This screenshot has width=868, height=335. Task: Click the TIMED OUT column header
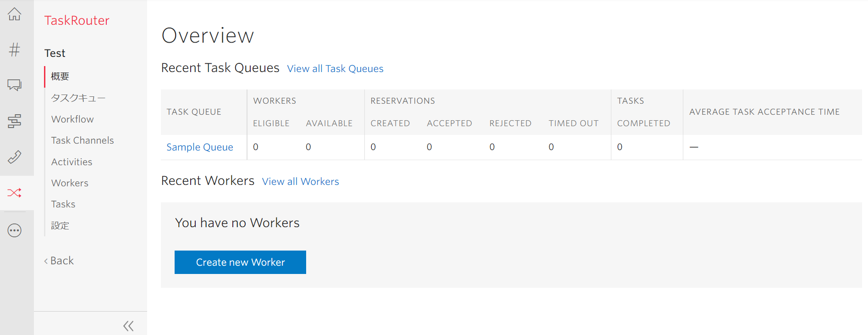point(573,123)
